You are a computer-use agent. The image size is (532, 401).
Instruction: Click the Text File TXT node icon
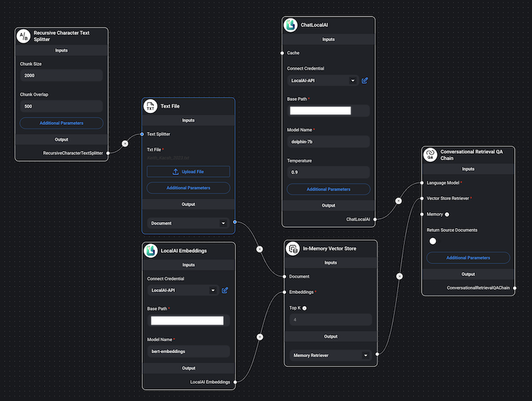[150, 106]
